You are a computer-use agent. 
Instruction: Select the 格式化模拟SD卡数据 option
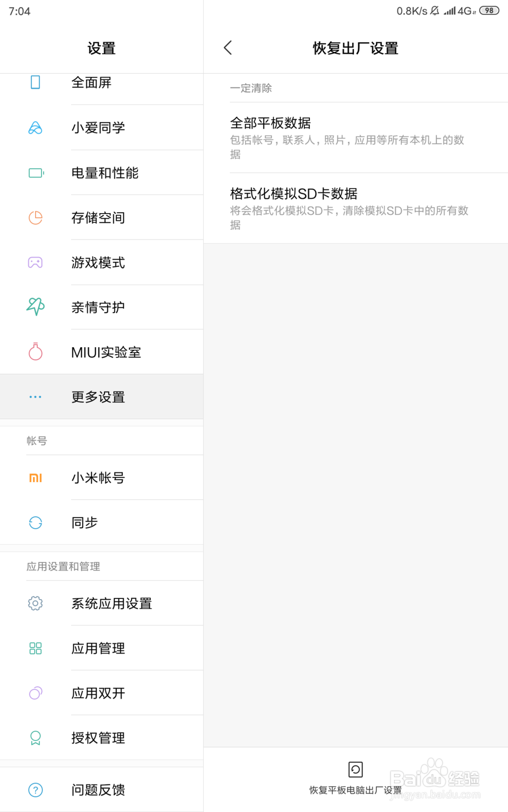[356, 209]
